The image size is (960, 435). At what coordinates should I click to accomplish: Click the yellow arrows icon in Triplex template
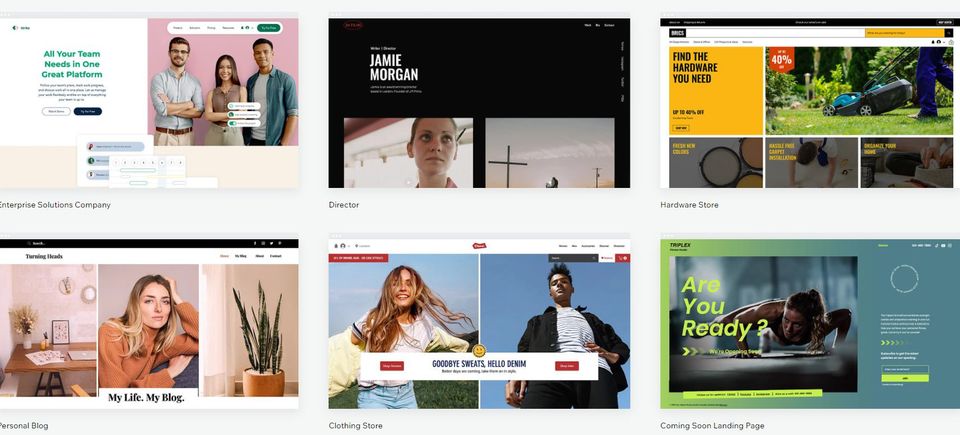(x=690, y=352)
